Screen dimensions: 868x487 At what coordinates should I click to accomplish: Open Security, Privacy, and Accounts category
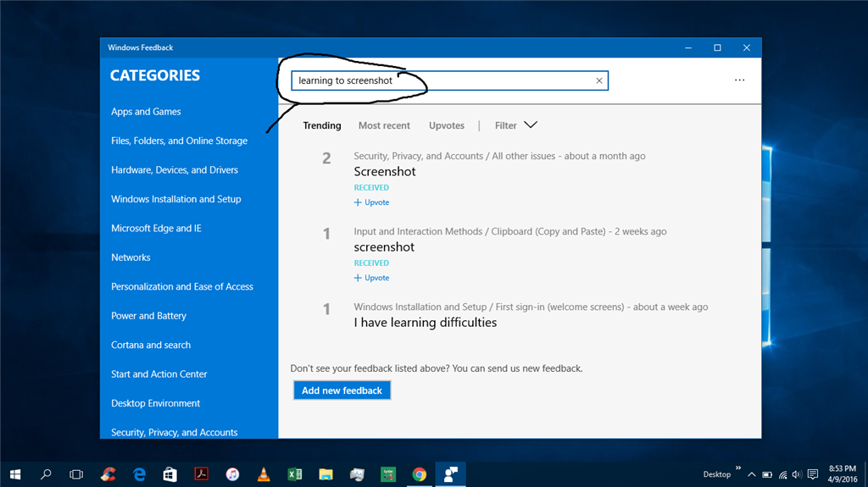(x=175, y=432)
